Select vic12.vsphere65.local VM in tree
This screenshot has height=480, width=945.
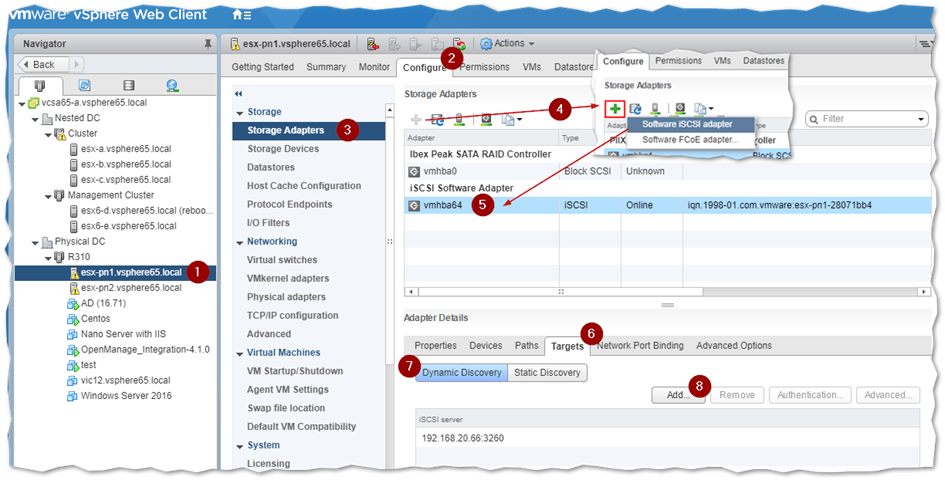coord(125,381)
